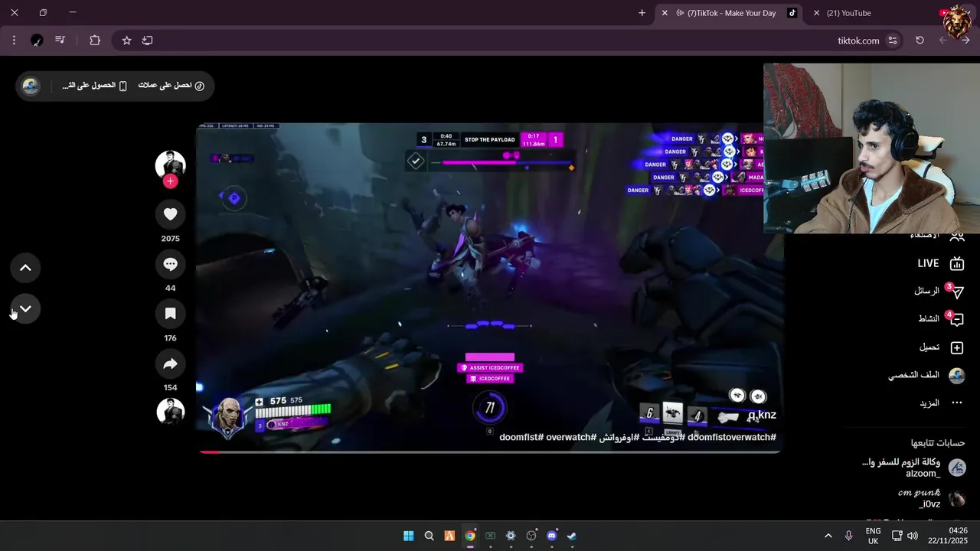Open the Extensions puzzle icon
The height and width of the screenshot is (551, 980).
tap(95, 41)
